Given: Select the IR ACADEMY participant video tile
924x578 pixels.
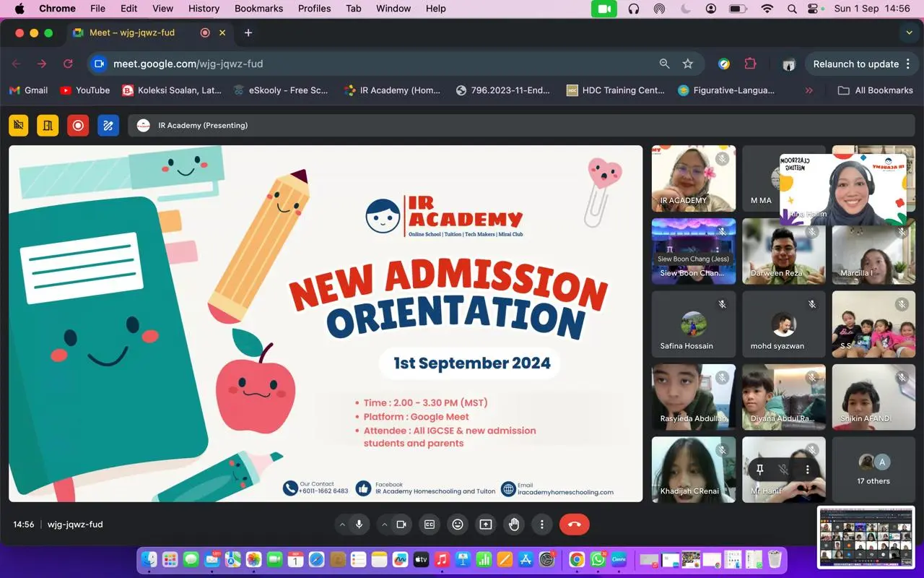Looking at the screenshot, I should 694,178.
